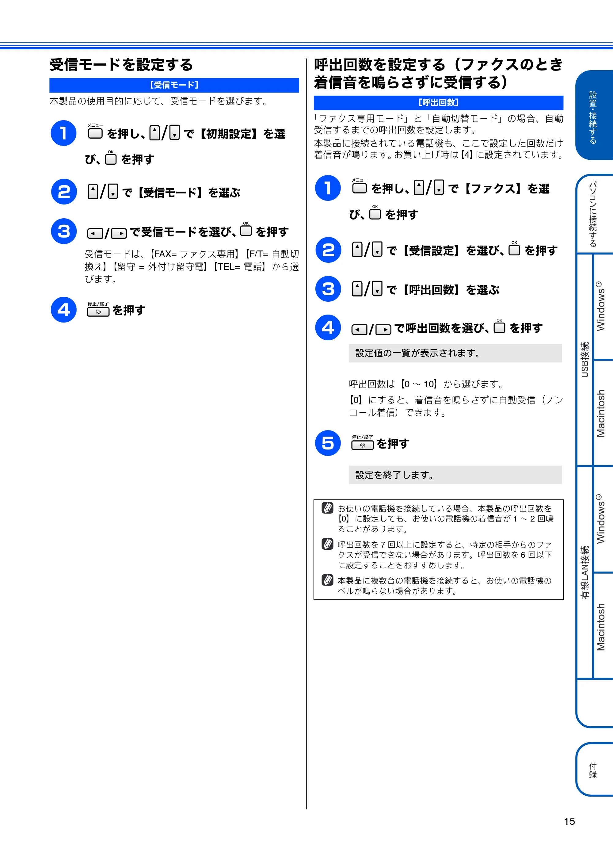Select the Windows tab next to 有線LAN接続
Viewport: 613px width, 868px height.
[x=603, y=519]
